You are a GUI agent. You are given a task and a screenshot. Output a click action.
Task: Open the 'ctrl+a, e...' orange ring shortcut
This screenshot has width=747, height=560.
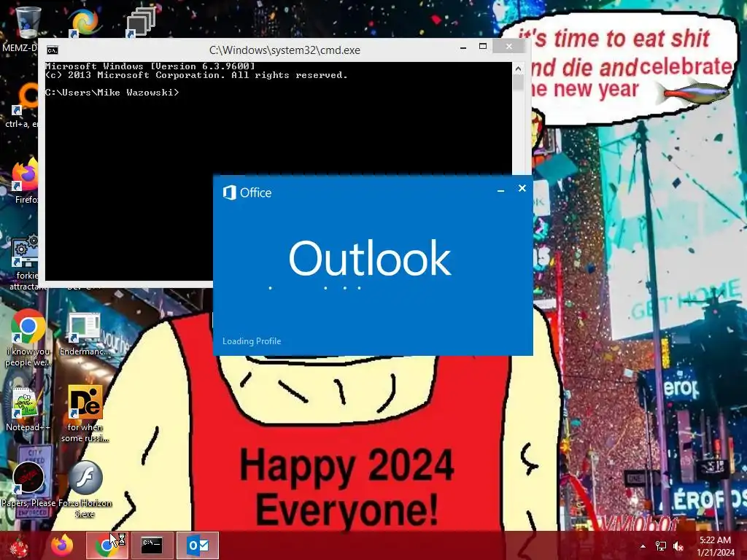pos(25,98)
